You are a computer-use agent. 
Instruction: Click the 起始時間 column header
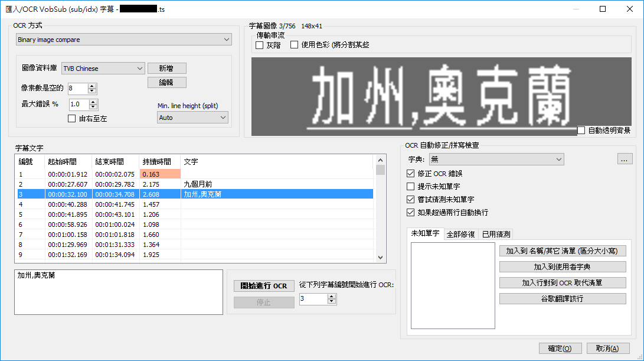click(x=68, y=161)
